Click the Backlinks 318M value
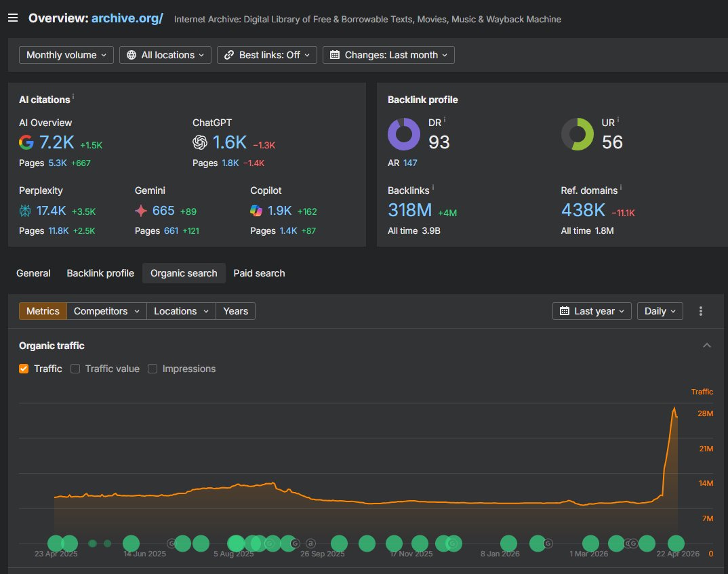 tap(410, 210)
